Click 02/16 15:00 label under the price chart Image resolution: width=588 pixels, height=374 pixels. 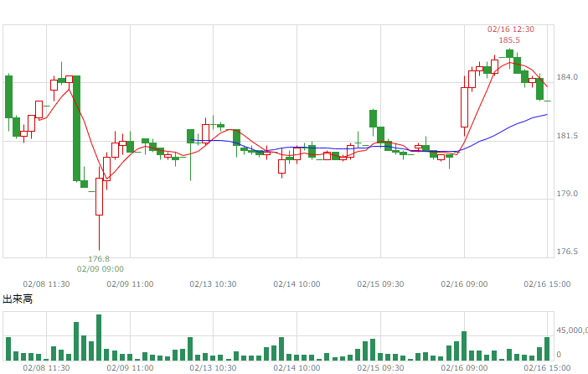tap(547, 284)
